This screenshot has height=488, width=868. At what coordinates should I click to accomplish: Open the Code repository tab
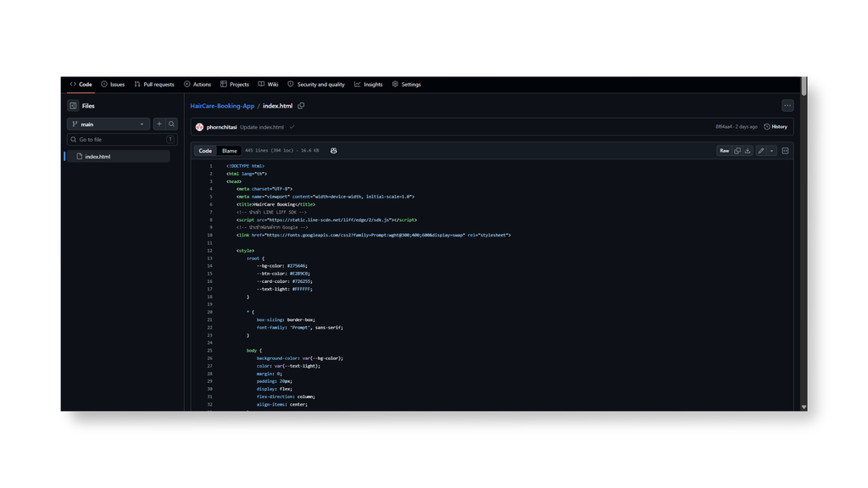pos(81,84)
